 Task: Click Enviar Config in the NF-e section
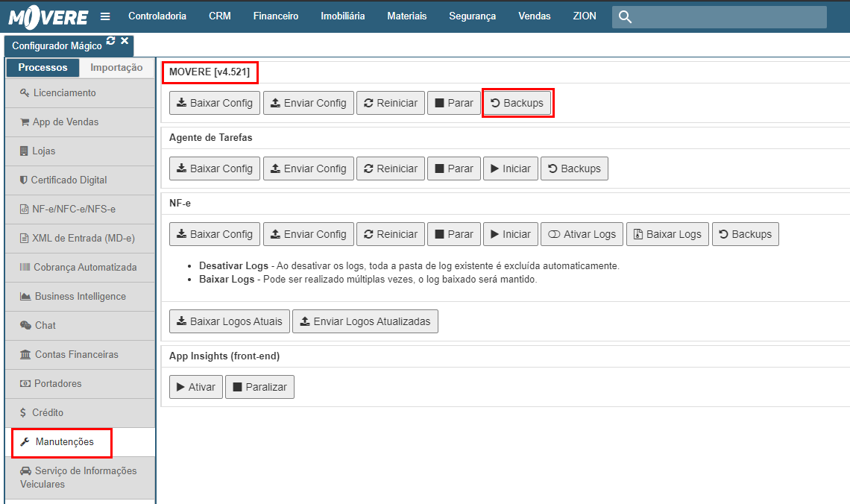[309, 234]
